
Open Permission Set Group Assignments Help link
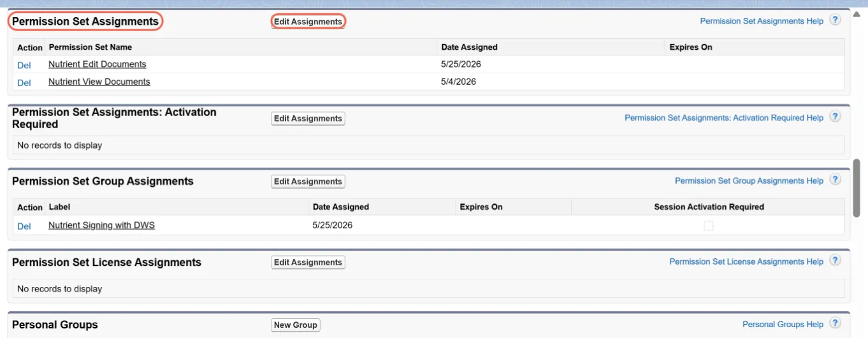click(749, 181)
